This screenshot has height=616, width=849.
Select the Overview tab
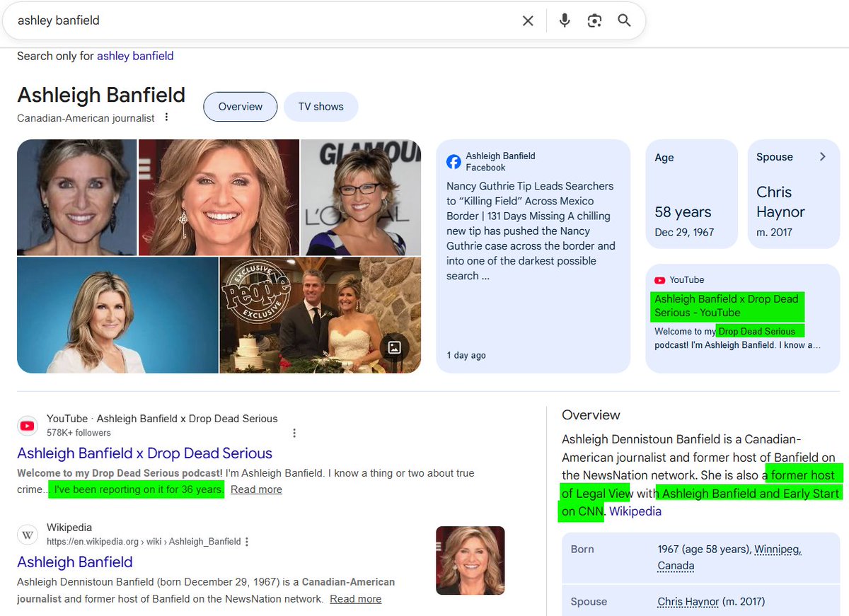241,107
